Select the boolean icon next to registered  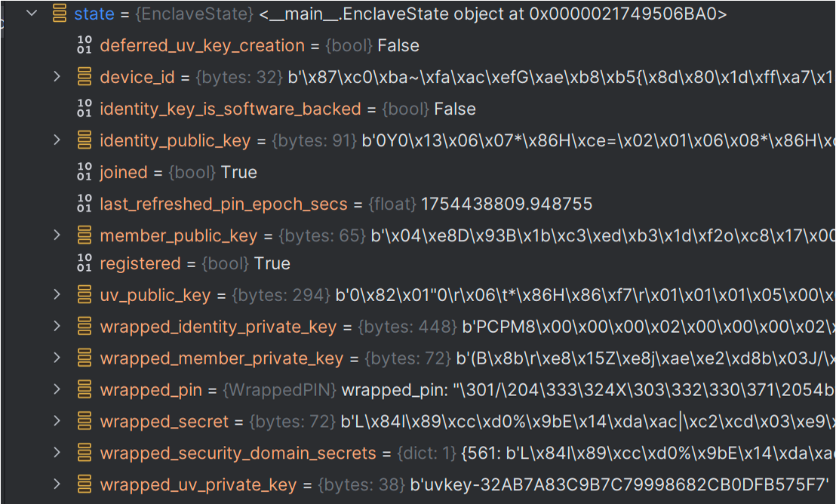point(84,263)
